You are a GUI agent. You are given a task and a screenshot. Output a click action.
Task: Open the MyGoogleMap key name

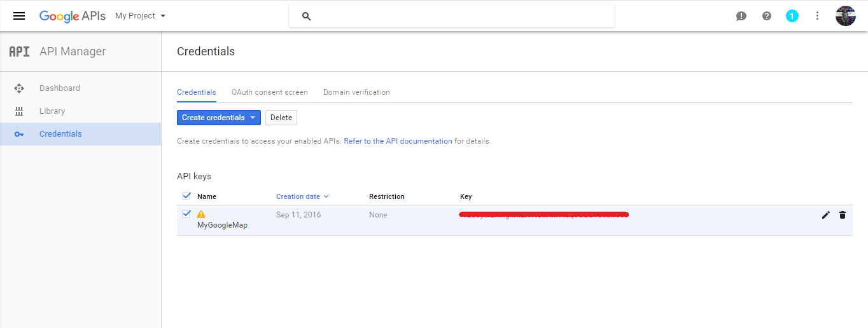pos(222,225)
